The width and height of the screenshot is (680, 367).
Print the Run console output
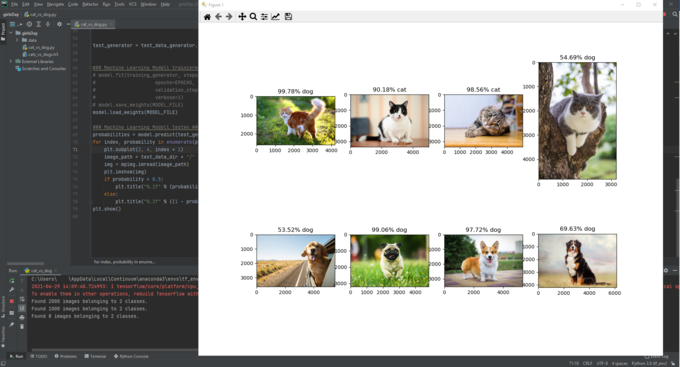tap(22, 318)
